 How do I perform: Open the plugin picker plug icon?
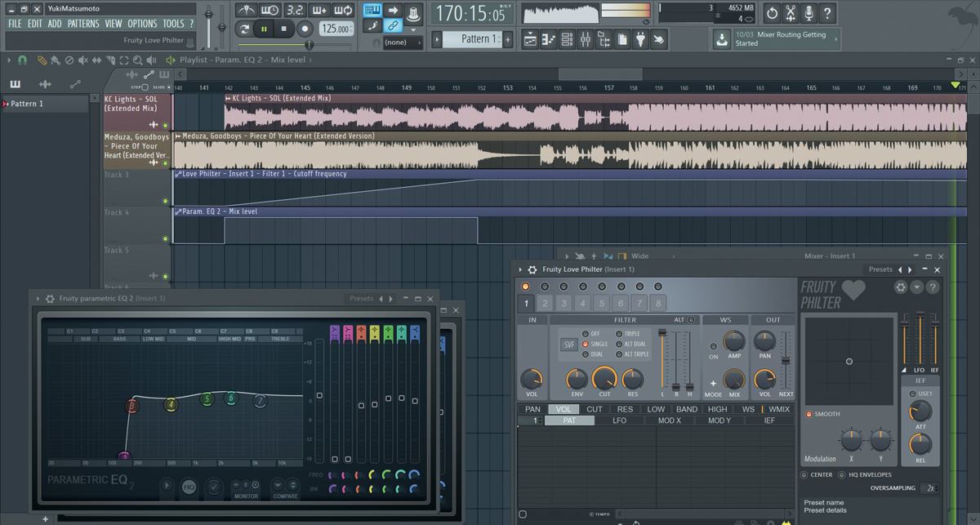click(641, 39)
